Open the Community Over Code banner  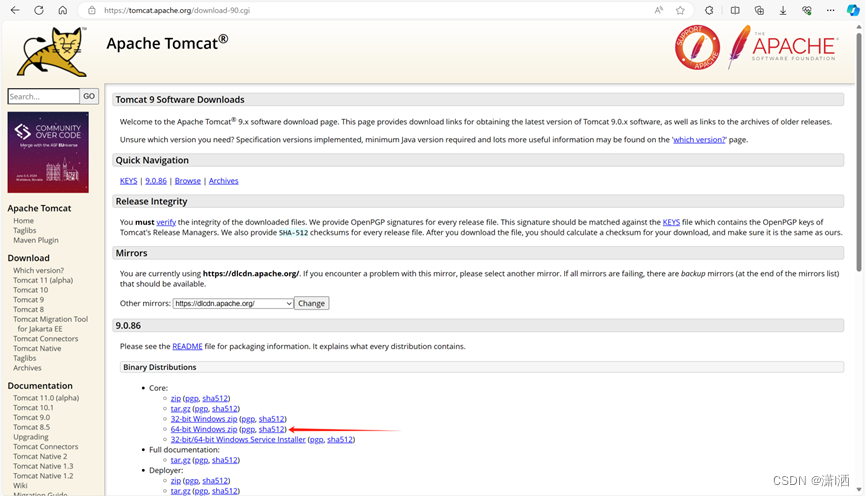click(48, 152)
